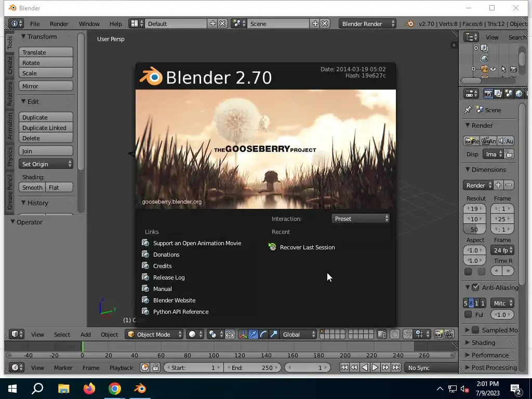Image resolution: width=532 pixels, height=399 pixels.
Task: Click the OpenGL render animation clapper icon
Action: [449, 334]
